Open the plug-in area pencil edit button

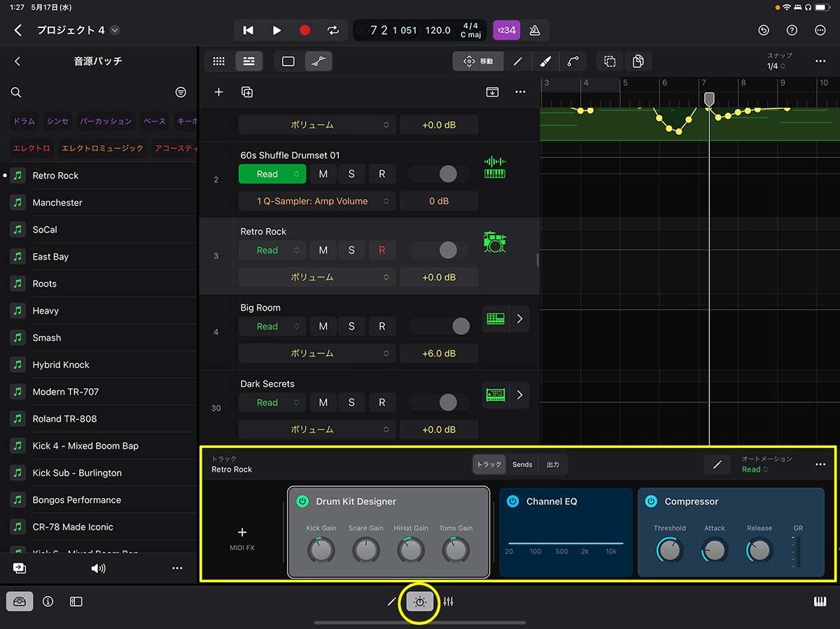[x=717, y=465]
